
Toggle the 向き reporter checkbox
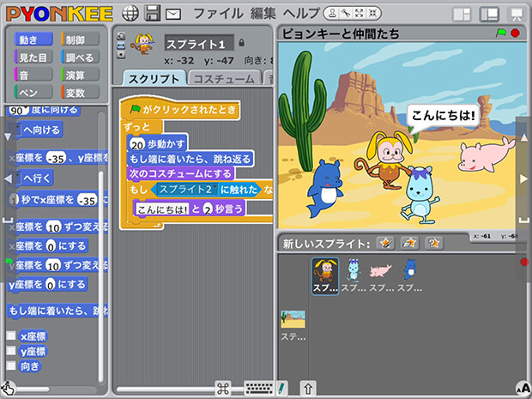click(11, 366)
